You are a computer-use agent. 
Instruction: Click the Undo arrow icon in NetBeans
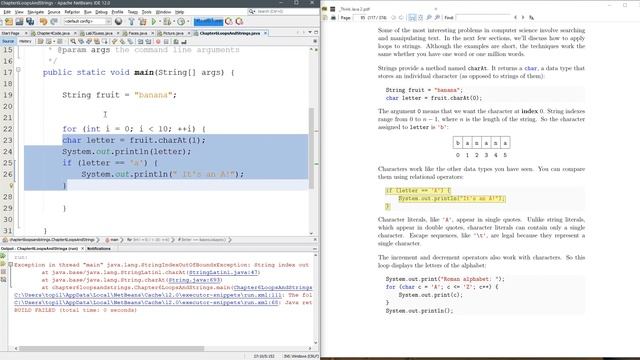click(43, 21)
